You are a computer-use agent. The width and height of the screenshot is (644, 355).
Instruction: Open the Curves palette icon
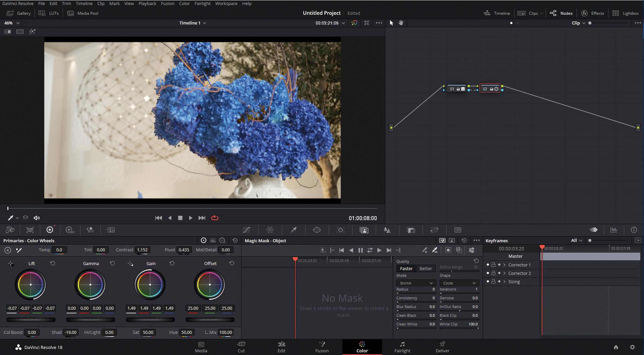(247, 230)
